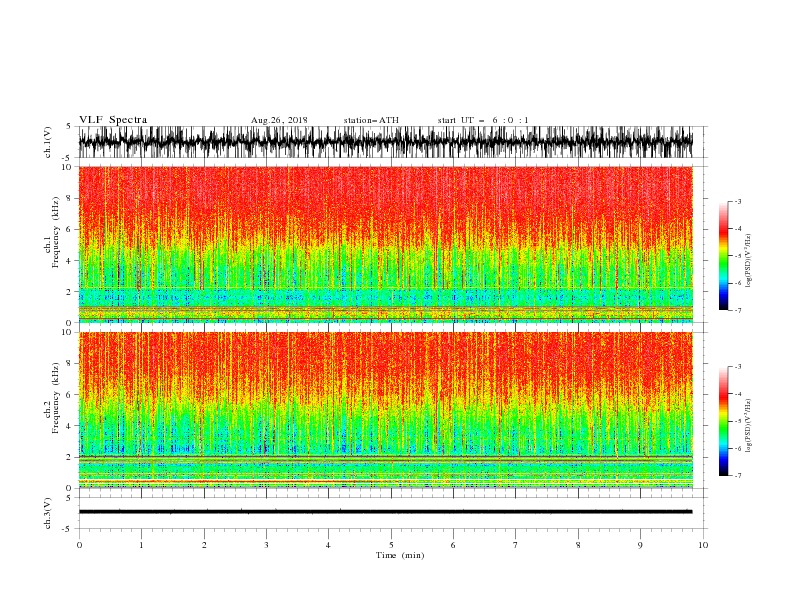The width and height of the screenshot is (792, 612).
Task: Click the ch.1 color bar log(PSD) label
Action: pyautogui.click(x=749, y=261)
